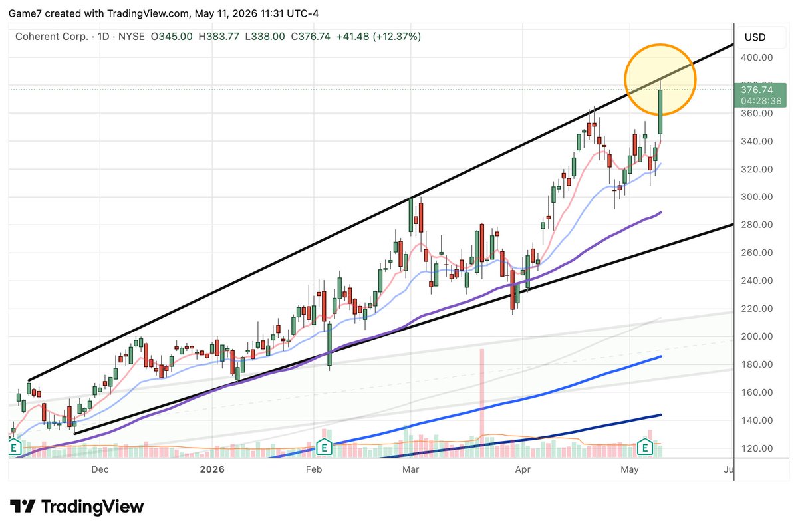
Task: Click the 2026 label on the time axis
Action: [212, 470]
